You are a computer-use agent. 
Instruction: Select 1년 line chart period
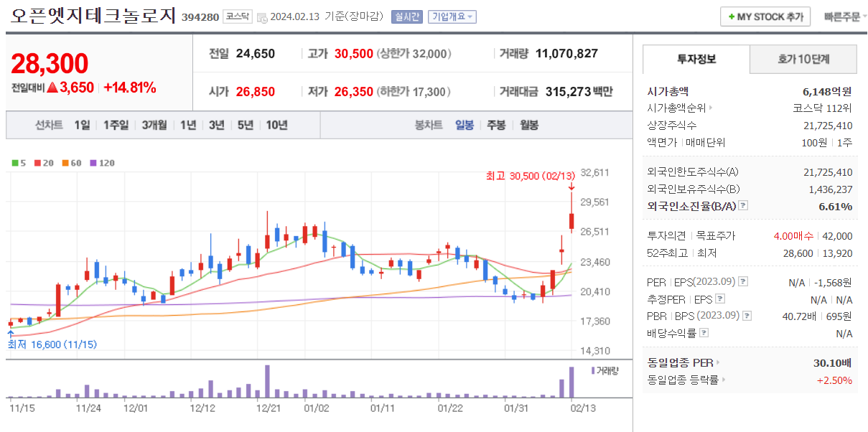pos(188,125)
